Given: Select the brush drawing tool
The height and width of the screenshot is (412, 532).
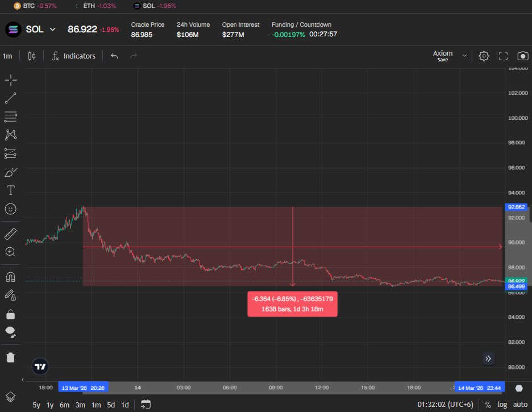Looking at the screenshot, I should 11,172.
